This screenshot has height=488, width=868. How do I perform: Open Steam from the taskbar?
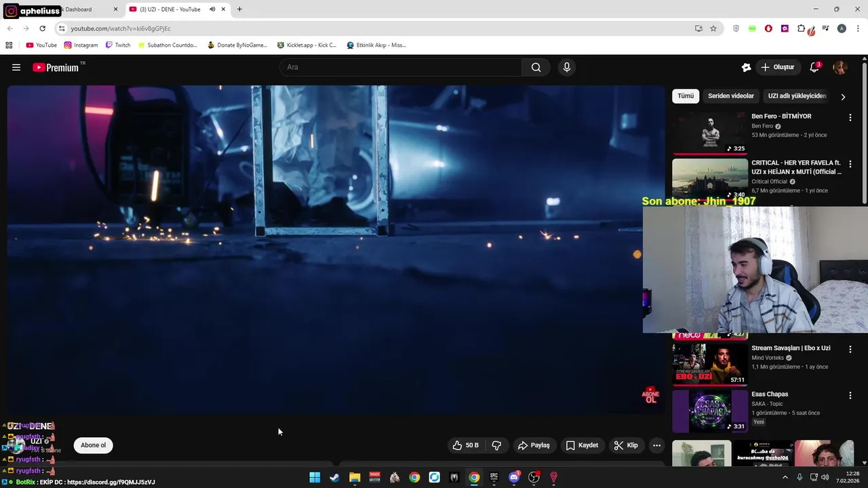[x=334, y=477]
